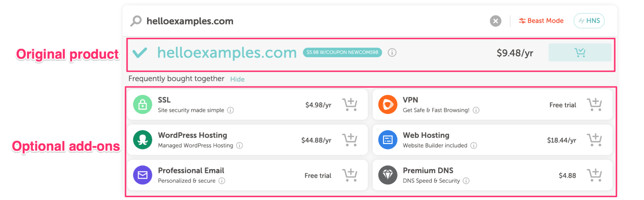The height and width of the screenshot is (200, 644).
Task: Clear the domain search field
Action: [x=495, y=21]
